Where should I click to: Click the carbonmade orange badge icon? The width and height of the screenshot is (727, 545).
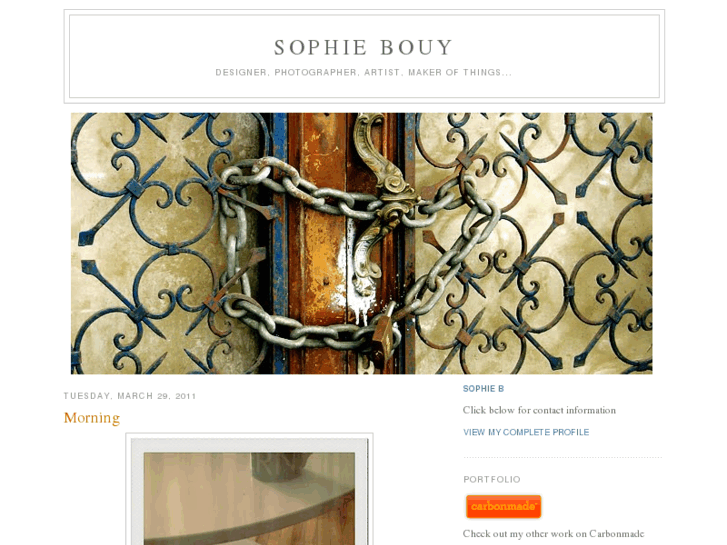(504, 506)
